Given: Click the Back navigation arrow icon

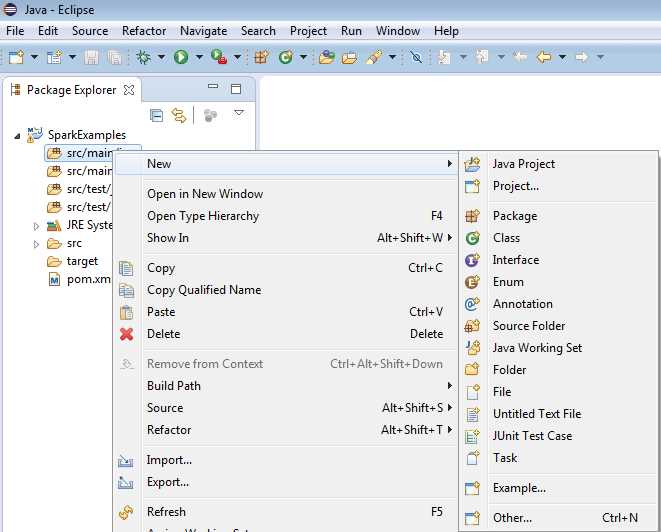Looking at the screenshot, I should click(x=543, y=56).
